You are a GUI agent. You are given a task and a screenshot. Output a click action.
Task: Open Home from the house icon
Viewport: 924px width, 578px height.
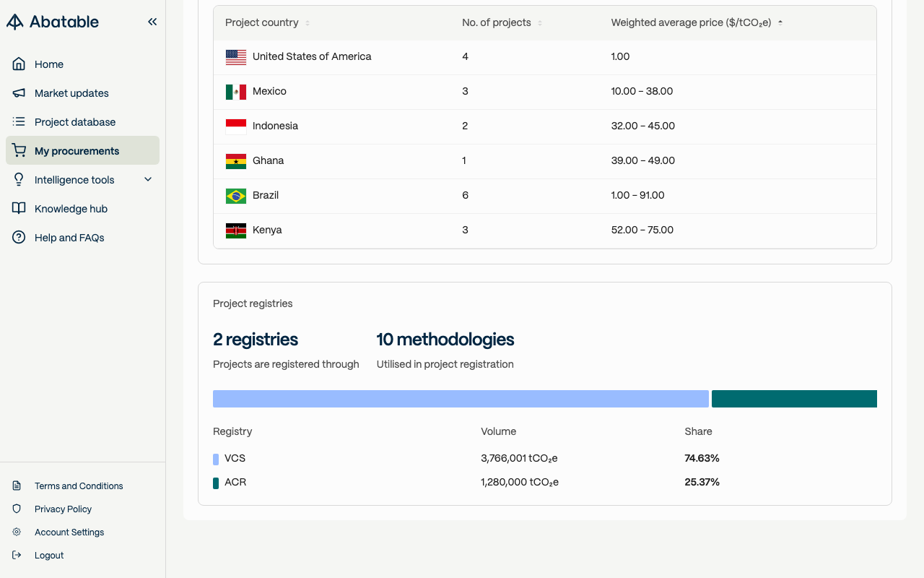coord(19,64)
